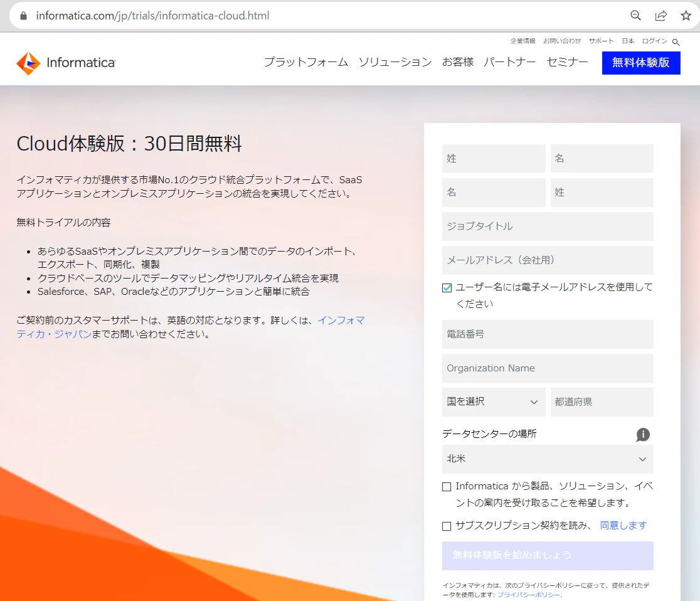Click the メールアドレス（会社用） field
The height and width of the screenshot is (601, 700).
548,260
